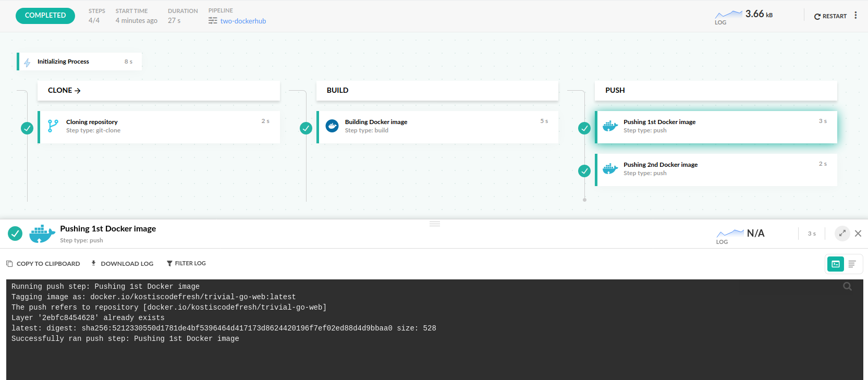Switch to plain text log view
The image size is (868, 380).
[852, 264]
